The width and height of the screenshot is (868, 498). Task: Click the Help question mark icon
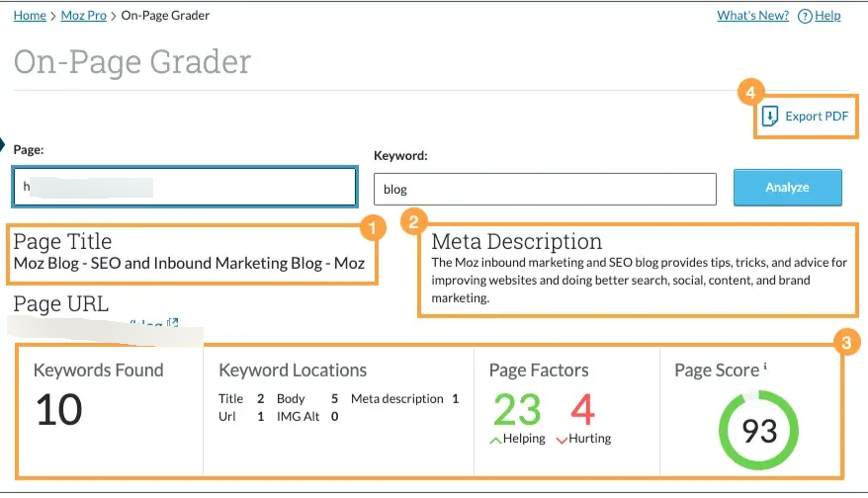pyautogui.click(x=805, y=16)
